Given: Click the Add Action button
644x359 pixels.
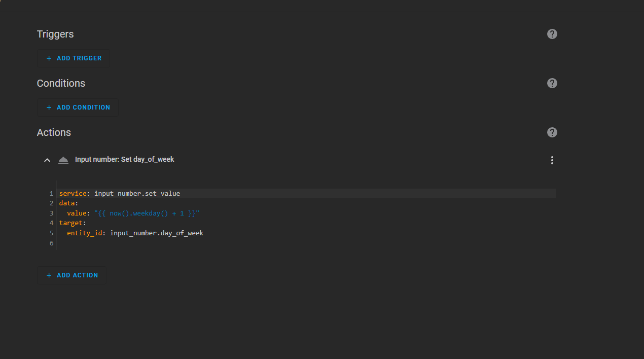Looking at the screenshot, I should [71, 275].
